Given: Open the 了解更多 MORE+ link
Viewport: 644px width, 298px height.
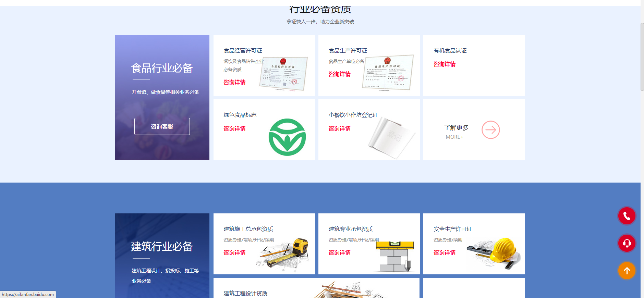Looking at the screenshot, I should 456,132.
